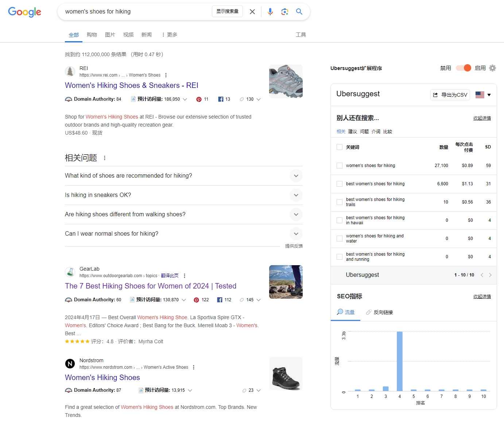Image resolution: width=504 pixels, height=422 pixels.
Task: Click estimated traffic chart icon on GearLab result
Action: pos(132,299)
